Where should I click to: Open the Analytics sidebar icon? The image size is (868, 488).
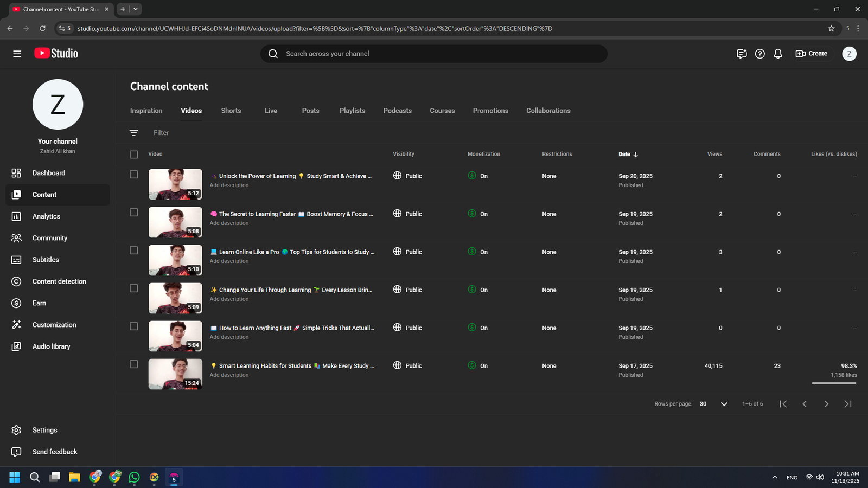click(x=16, y=216)
